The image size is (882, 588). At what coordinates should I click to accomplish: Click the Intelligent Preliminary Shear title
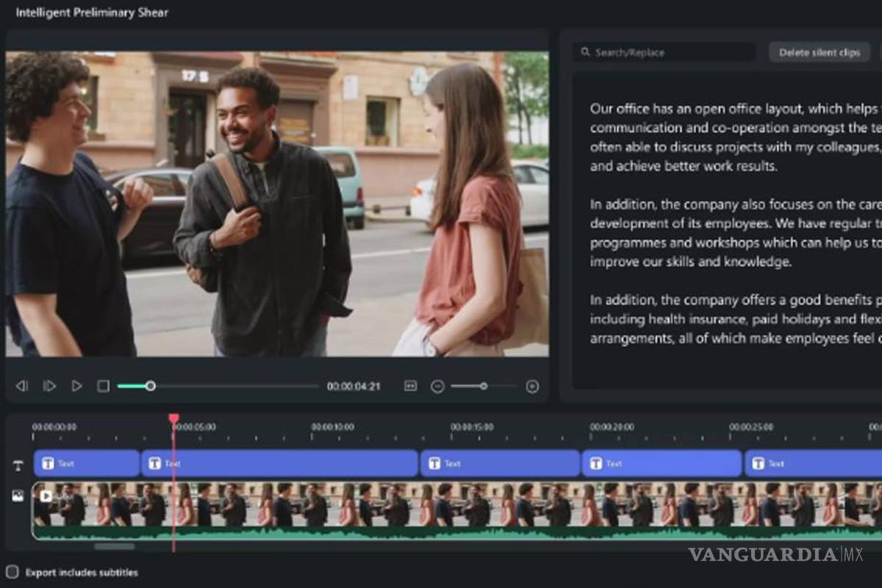tap(91, 12)
